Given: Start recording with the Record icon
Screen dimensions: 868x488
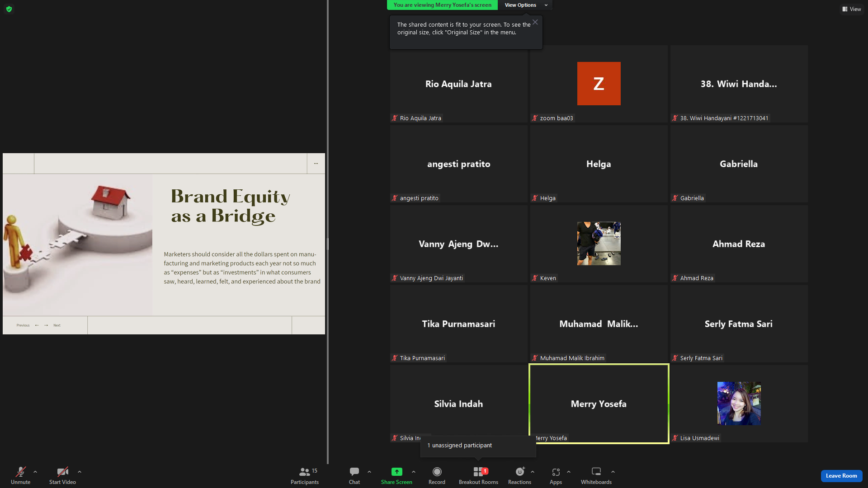Looking at the screenshot, I should click(x=437, y=472).
